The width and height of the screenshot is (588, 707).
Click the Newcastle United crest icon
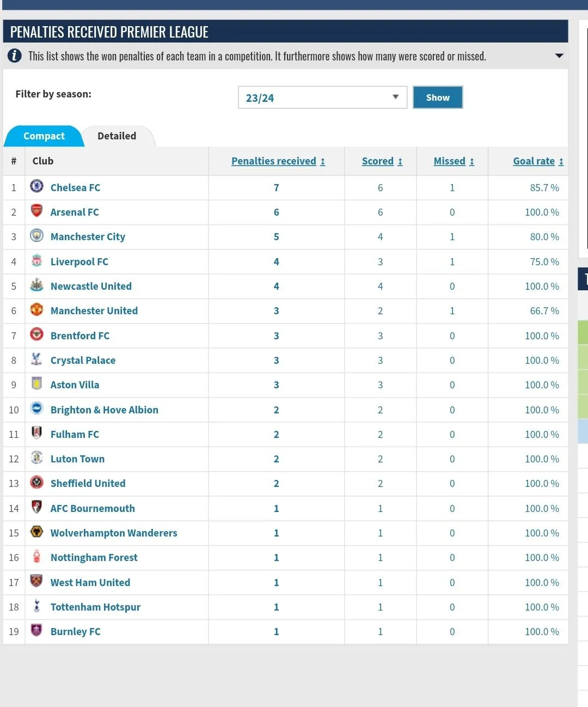36,285
